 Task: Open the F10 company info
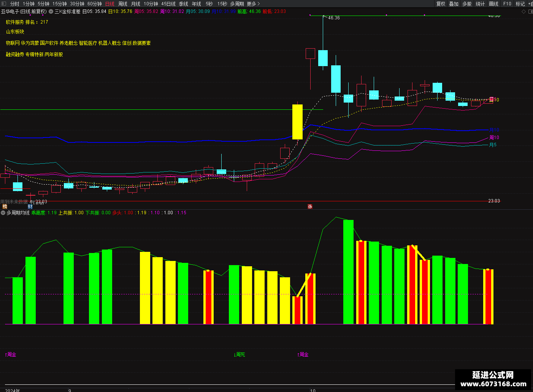click(507, 4)
